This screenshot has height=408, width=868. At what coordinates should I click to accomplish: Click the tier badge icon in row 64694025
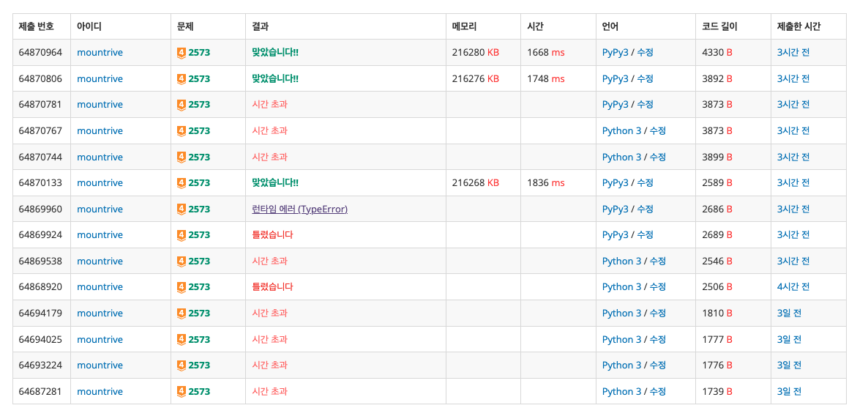(182, 339)
